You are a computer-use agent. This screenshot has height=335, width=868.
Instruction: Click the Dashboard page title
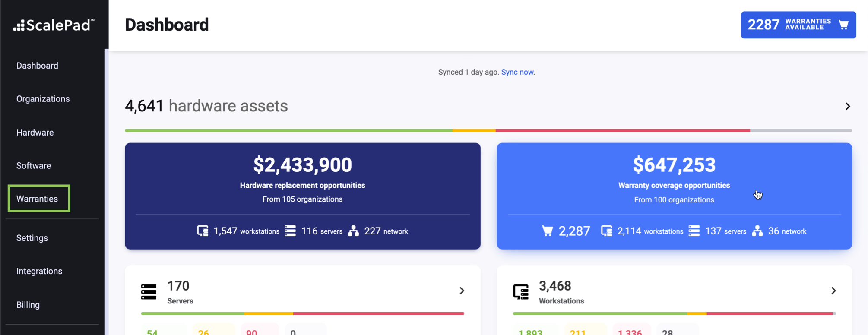tap(167, 25)
